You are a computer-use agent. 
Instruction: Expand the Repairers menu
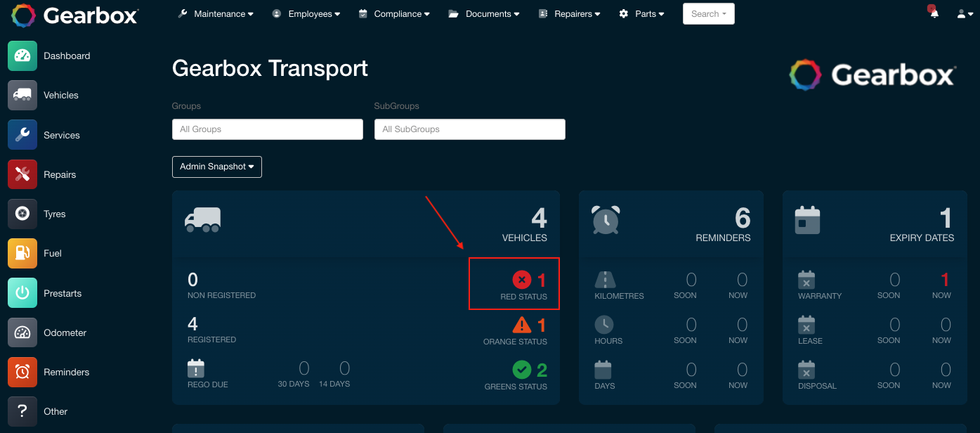click(x=570, y=14)
